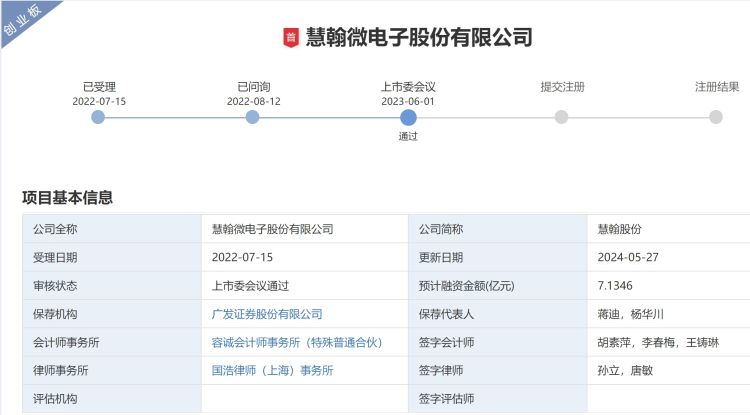Open 国浩律师（上海）事务所 link

(272, 371)
